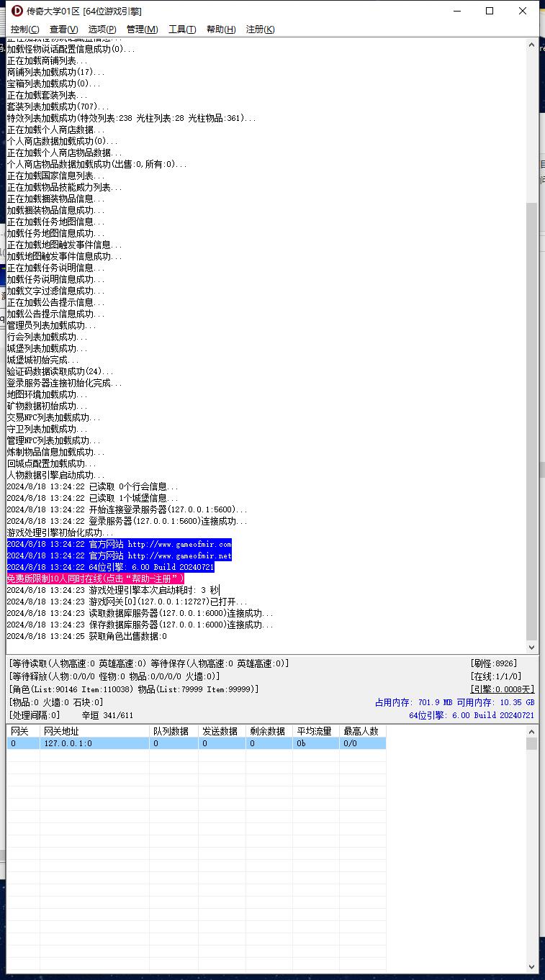Click the 角色(List:90146 Item:110038) status line
Image resolution: width=545 pixels, height=980 pixels.
[133, 689]
